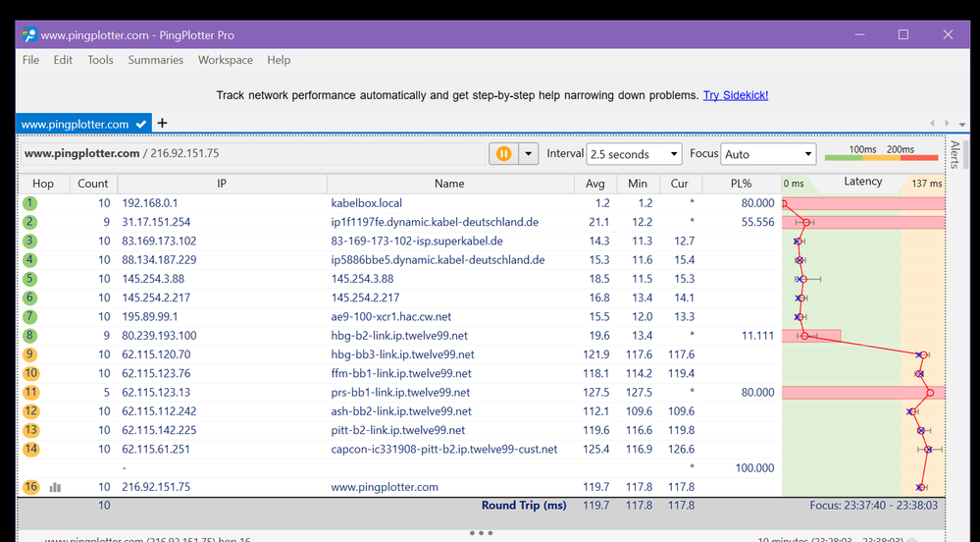The image size is (980, 542).
Task: Click the PingPlotter app icon in title bar
Action: [x=29, y=35]
